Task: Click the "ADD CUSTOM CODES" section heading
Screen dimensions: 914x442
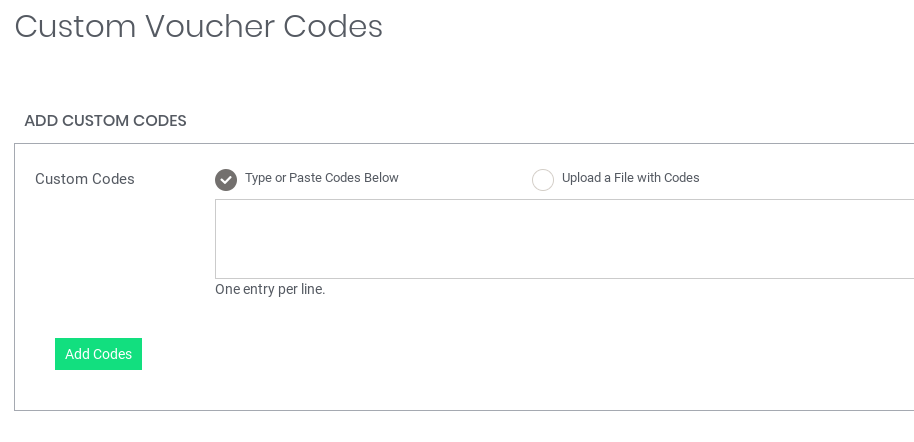Action: tap(105, 121)
